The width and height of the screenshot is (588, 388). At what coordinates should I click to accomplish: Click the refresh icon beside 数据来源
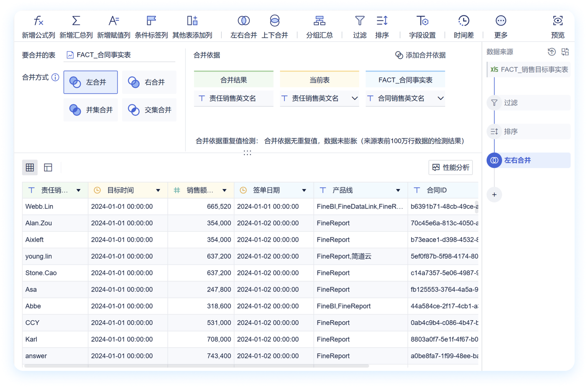point(552,52)
